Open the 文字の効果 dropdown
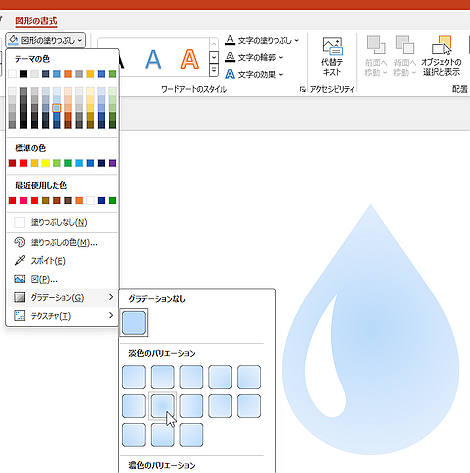Screen dimensions: 470x473 click(254, 74)
